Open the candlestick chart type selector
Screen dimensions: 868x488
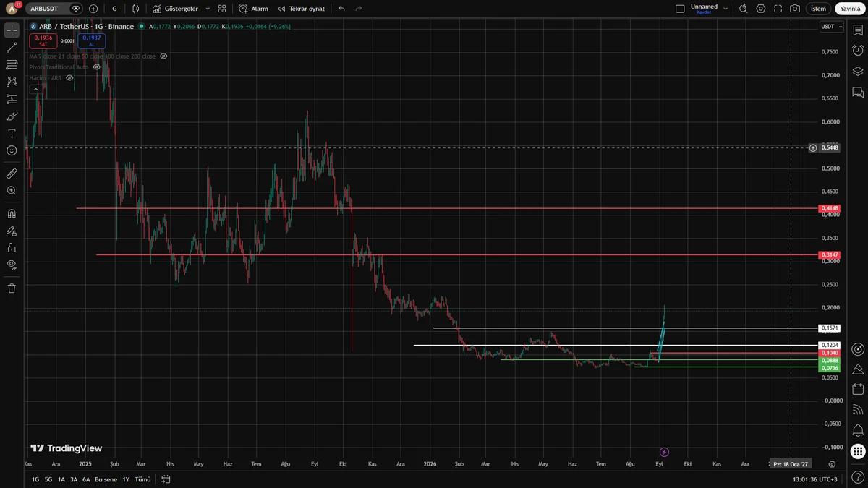(x=135, y=9)
